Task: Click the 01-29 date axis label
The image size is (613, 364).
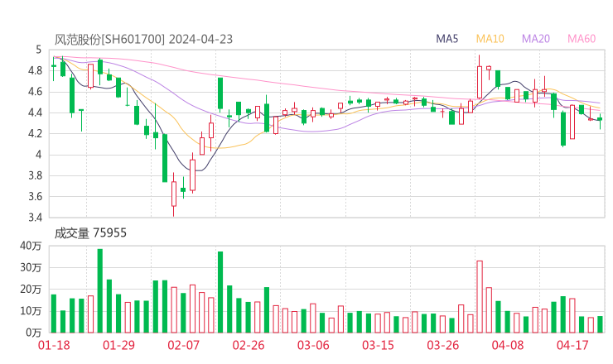Action: [x=118, y=345]
